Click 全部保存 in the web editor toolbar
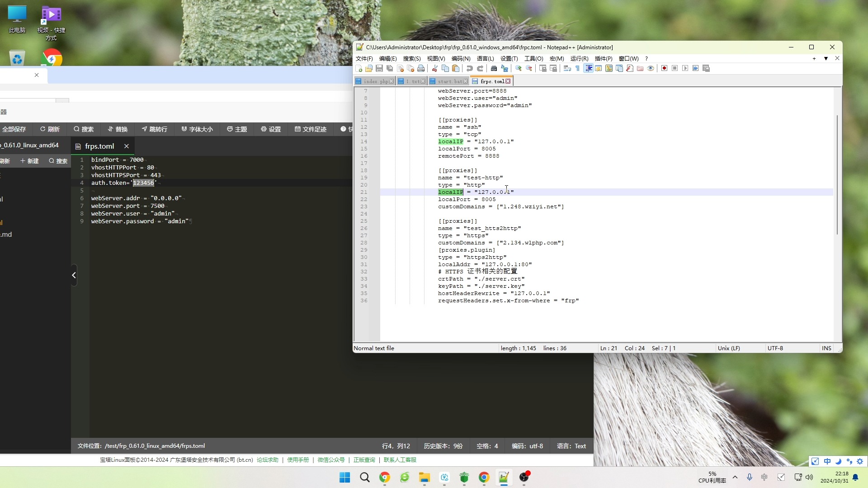The width and height of the screenshot is (868, 488). coord(14,129)
